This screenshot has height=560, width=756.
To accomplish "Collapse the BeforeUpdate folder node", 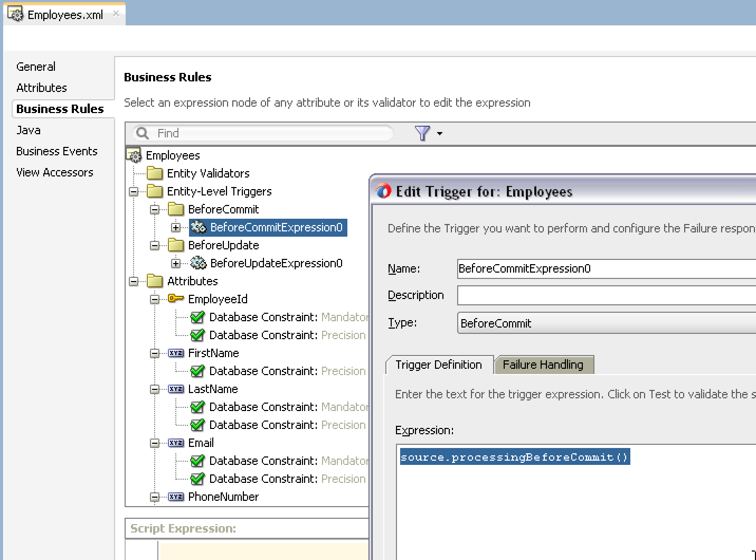I will pyautogui.click(x=155, y=245).
